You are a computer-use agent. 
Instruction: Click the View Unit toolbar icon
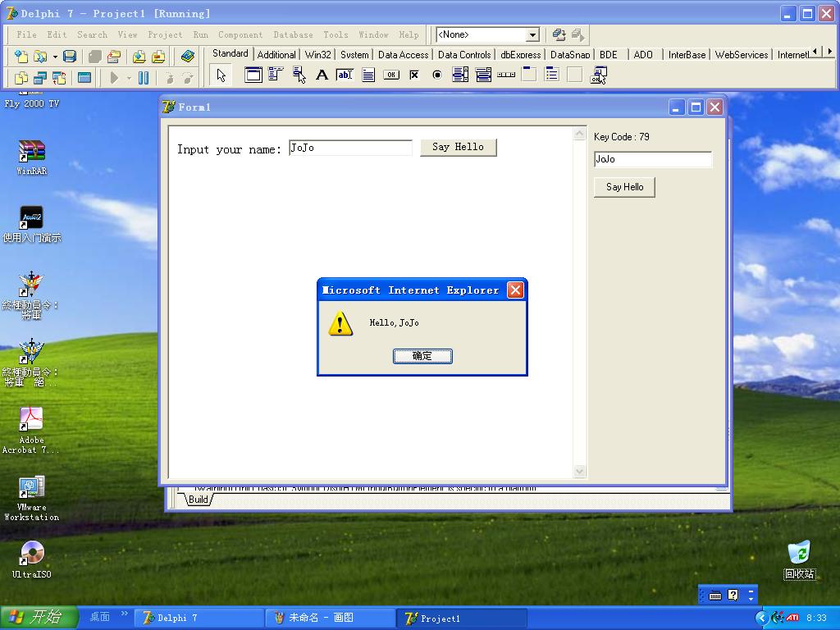(x=21, y=78)
